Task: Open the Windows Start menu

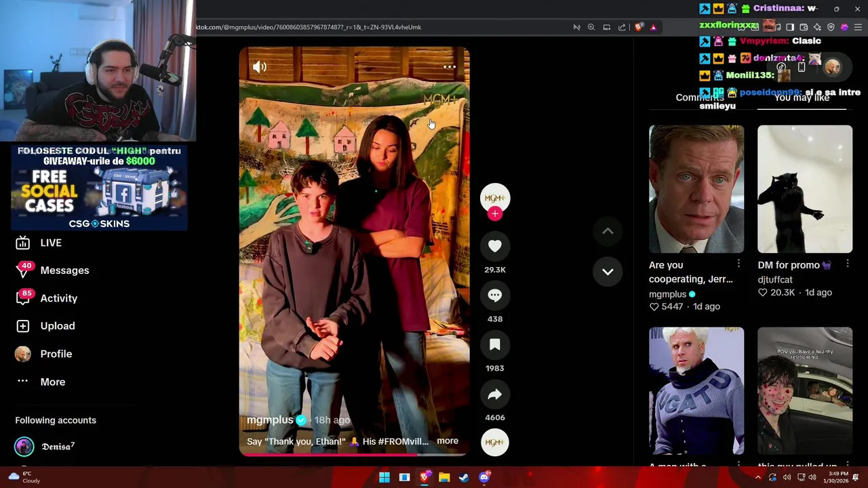Action: 384,477
